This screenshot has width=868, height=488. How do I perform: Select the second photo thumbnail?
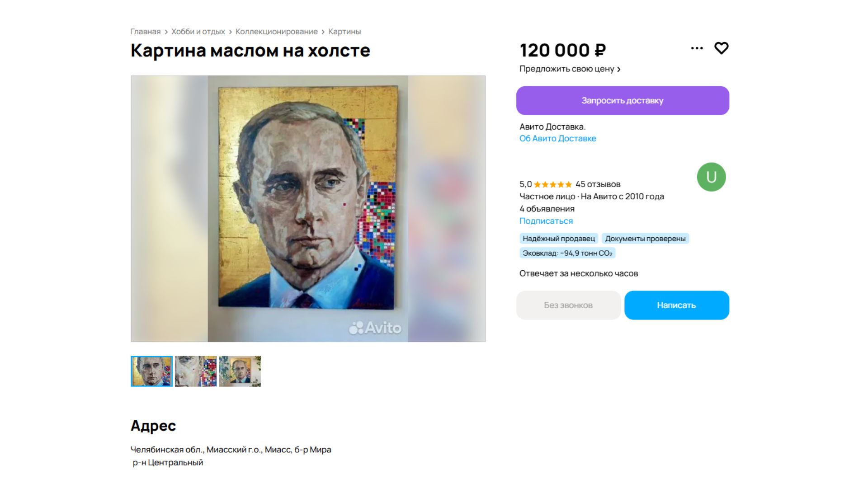[x=196, y=371]
